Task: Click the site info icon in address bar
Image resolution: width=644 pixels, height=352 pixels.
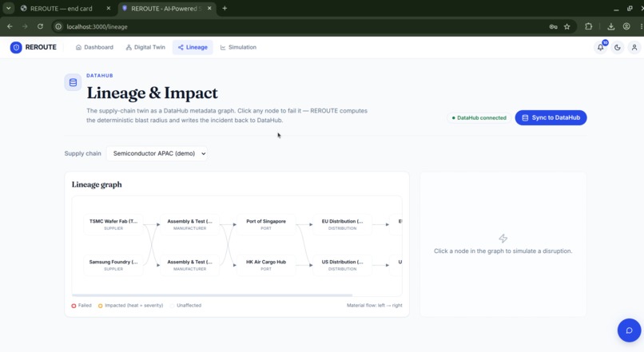Action: point(58,26)
